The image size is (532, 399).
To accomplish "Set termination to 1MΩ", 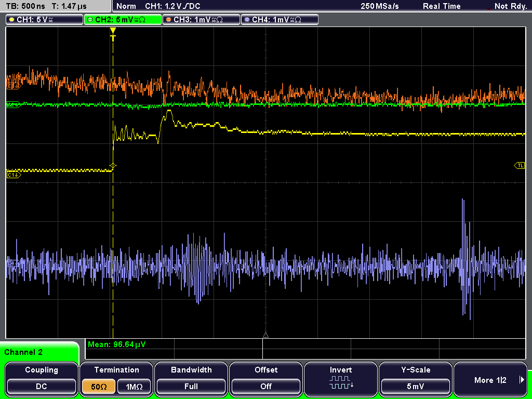I will 134,387.
